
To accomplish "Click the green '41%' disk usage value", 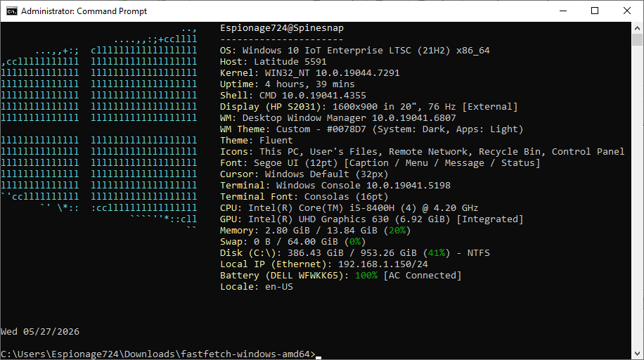I will point(436,253).
